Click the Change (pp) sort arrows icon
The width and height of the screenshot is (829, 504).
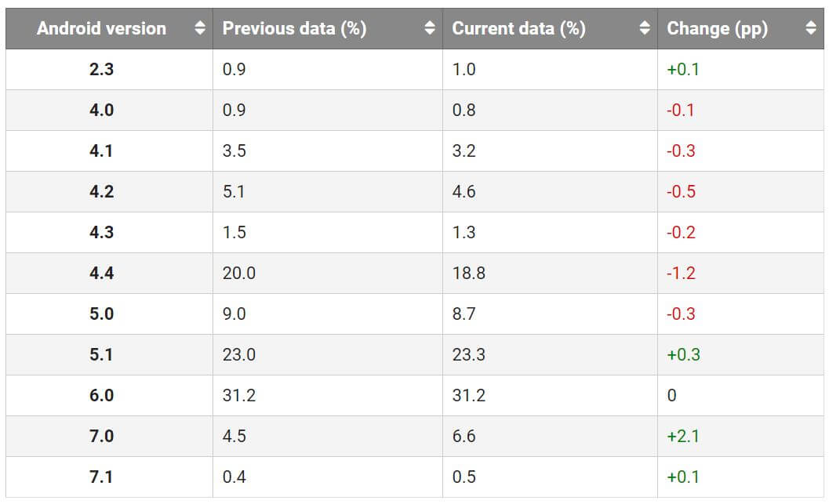click(x=811, y=28)
